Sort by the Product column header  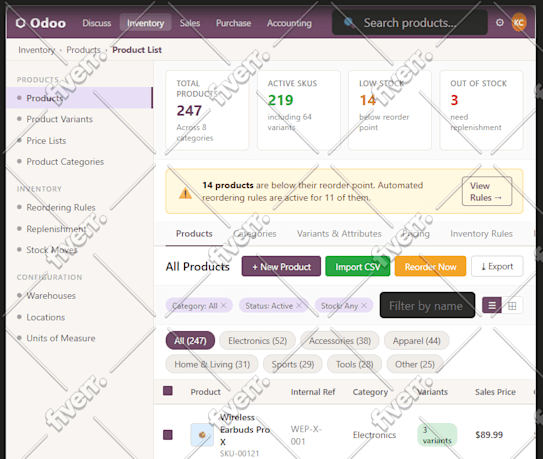(205, 392)
